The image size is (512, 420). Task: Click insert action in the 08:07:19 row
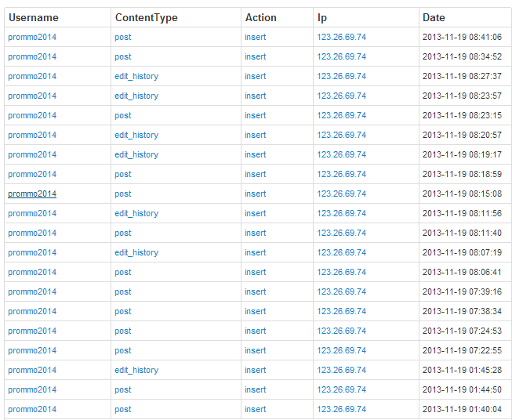click(x=255, y=252)
